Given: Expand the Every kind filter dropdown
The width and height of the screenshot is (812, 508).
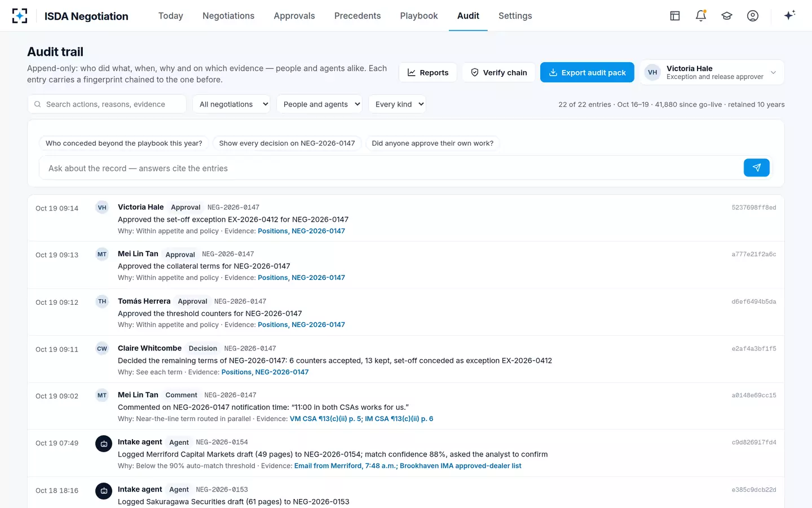Looking at the screenshot, I should [397, 104].
